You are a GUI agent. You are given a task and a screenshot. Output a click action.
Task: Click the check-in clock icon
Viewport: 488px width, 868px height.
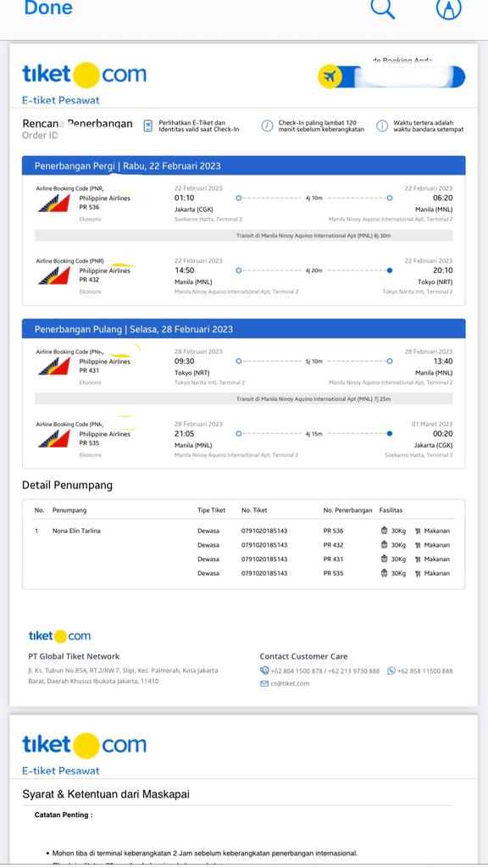[x=267, y=126]
